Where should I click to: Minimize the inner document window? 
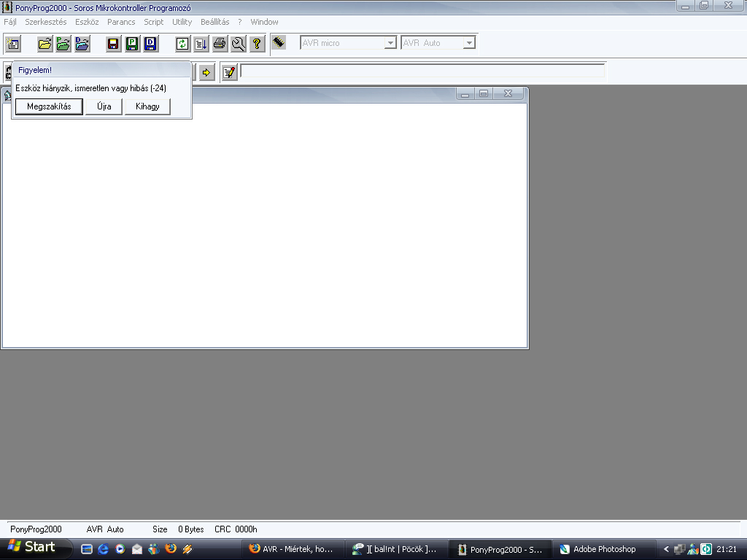[465, 93]
